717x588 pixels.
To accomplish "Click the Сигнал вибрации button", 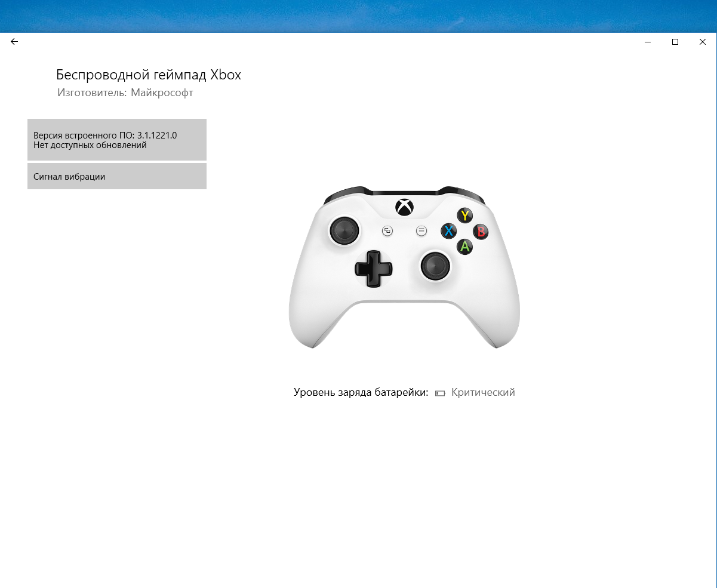I will (x=117, y=176).
